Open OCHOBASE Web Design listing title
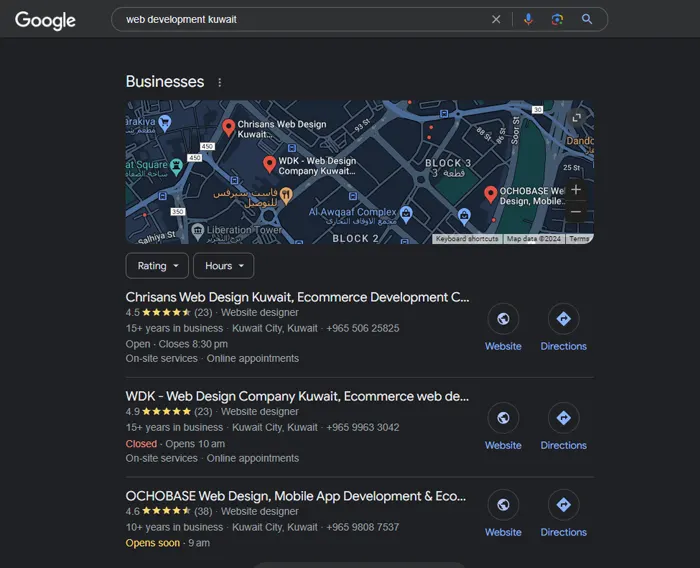Viewport: 700px width, 568px height. pyautogui.click(x=296, y=496)
